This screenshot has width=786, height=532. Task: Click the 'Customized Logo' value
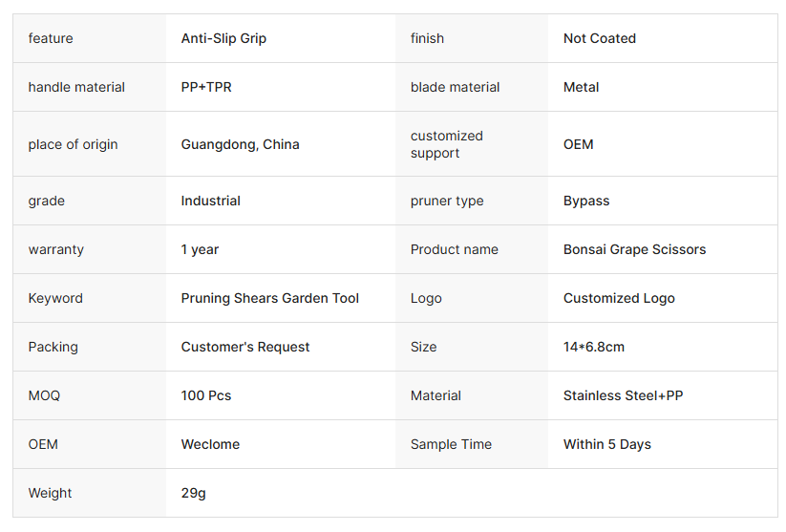[x=619, y=298]
